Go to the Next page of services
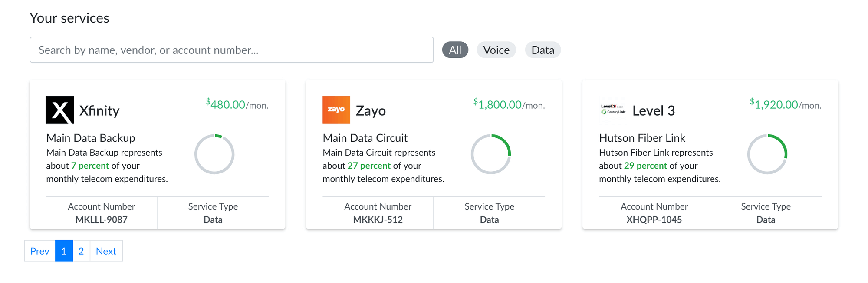 click(x=106, y=251)
